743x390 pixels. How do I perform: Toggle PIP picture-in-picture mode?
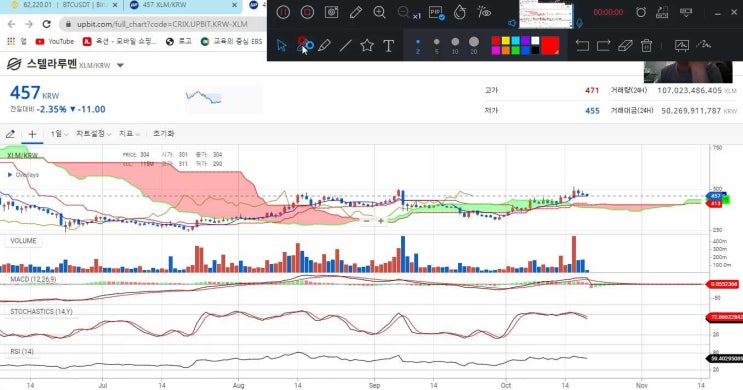[x=436, y=12]
